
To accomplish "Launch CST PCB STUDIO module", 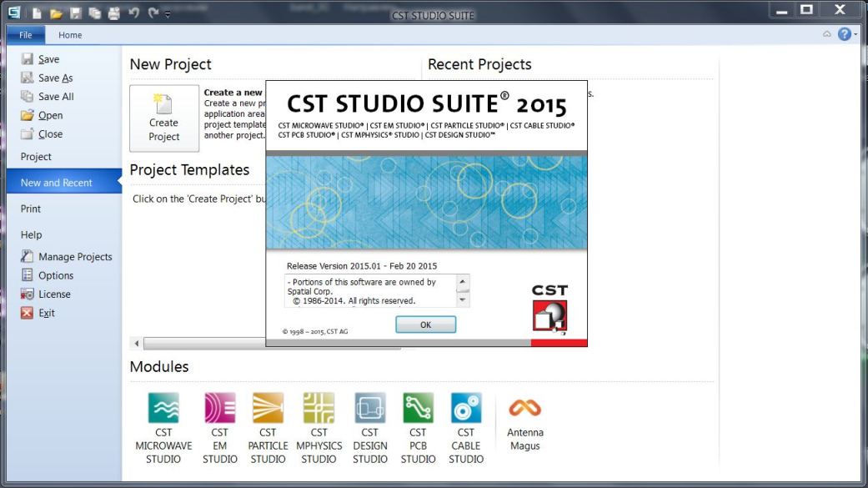I will coord(418,428).
